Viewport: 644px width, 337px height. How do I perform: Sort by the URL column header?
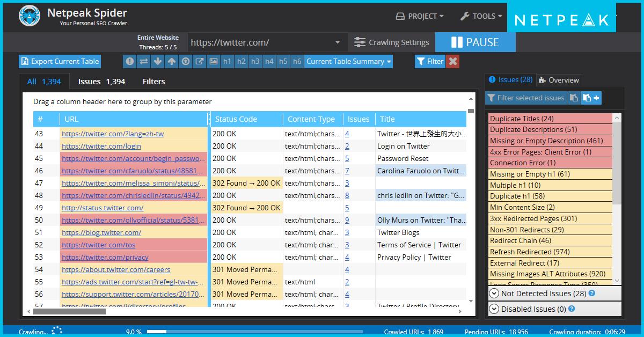[x=134, y=119]
